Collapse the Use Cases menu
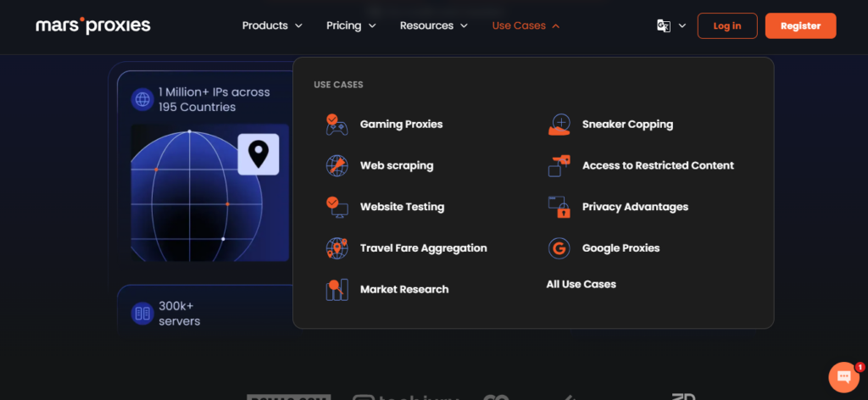The height and width of the screenshot is (400, 868). [526, 25]
